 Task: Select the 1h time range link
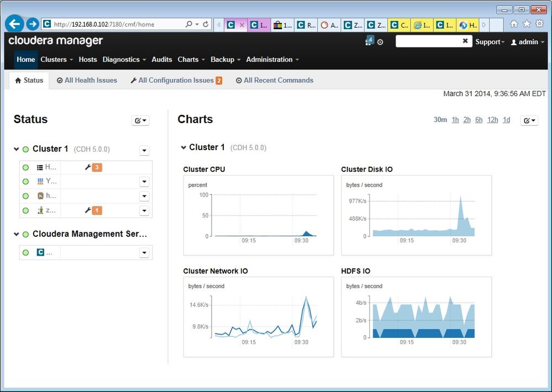[455, 120]
